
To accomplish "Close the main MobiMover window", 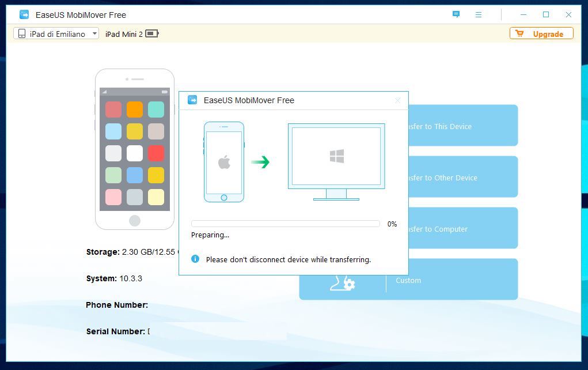I will click(x=568, y=14).
